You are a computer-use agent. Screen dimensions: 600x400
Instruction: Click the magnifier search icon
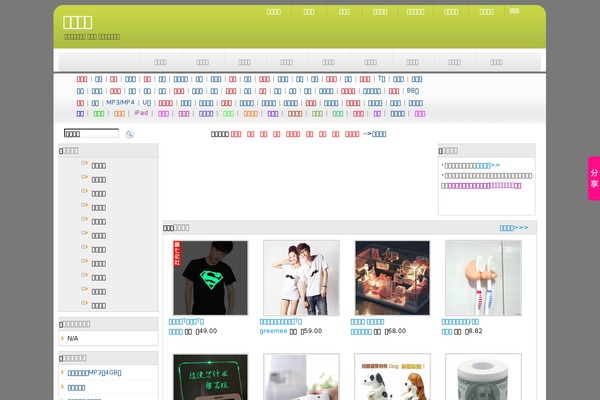coord(129,134)
